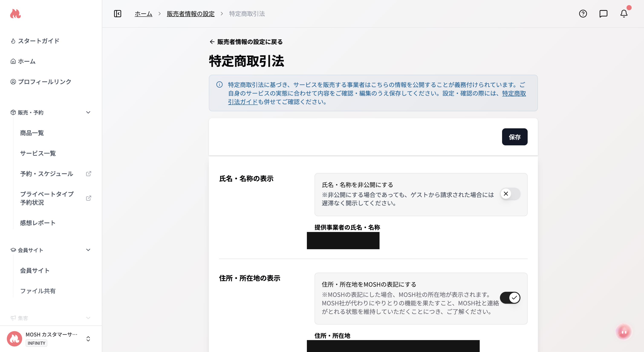Open サービス一覧 in sidebar
The height and width of the screenshot is (352, 644).
click(38, 153)
